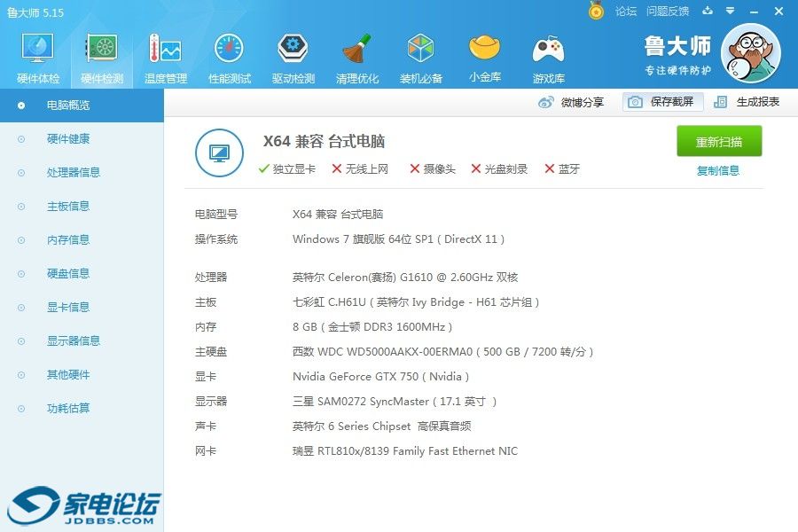Image resolution: width=798 pixels, height=532 pixels.
Task: Click the download tray icon in title bar
Action: (708, 11)
